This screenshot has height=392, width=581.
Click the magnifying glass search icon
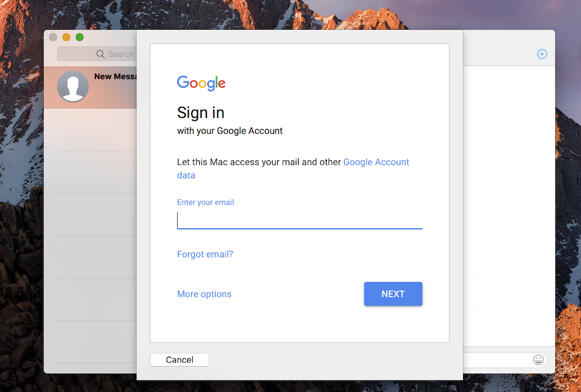(x=101, y=54)
